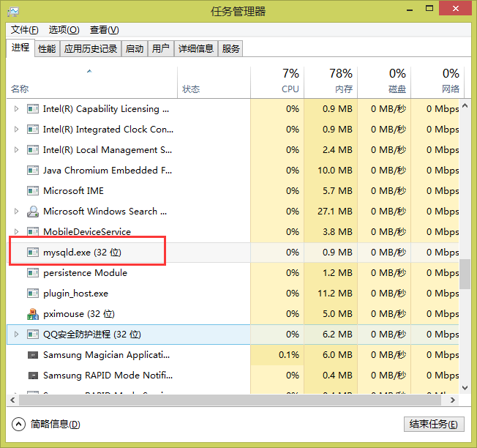Click the plugin_host.exe process icon
The image size is (477, 448).
pyautogui.click(x=33, y=294)
